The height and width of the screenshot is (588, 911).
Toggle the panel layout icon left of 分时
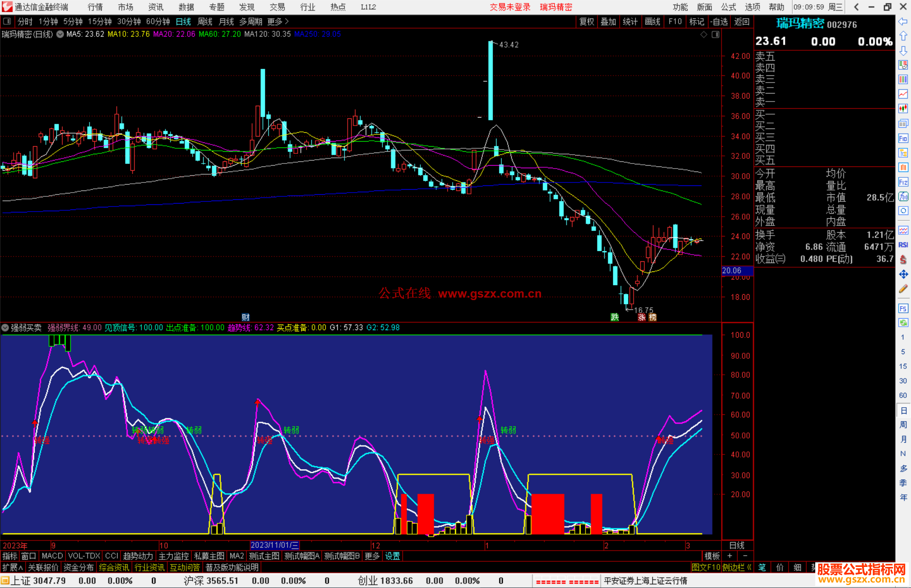[7, 21]
